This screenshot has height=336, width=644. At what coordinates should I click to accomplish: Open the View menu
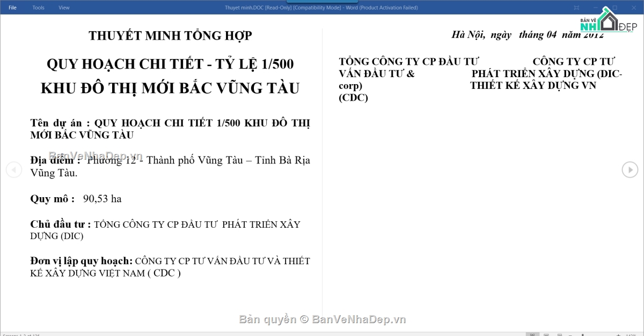click(x=64, y=8)
